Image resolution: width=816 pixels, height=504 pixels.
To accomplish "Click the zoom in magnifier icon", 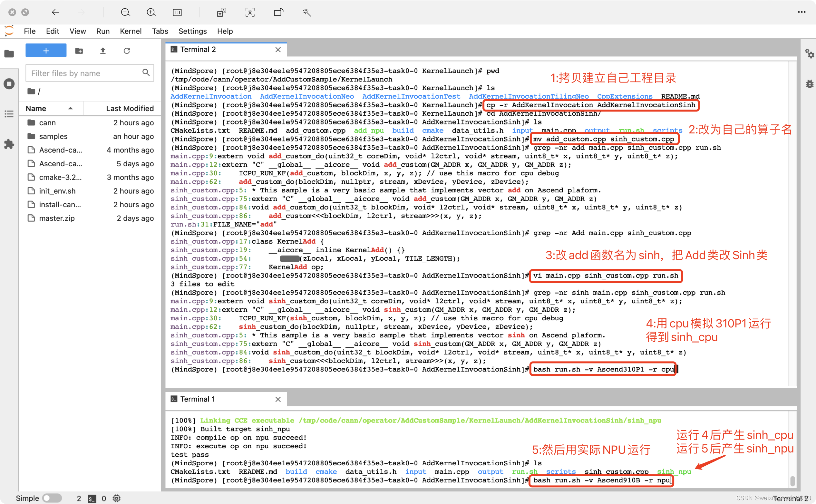I will click(151, 12).
